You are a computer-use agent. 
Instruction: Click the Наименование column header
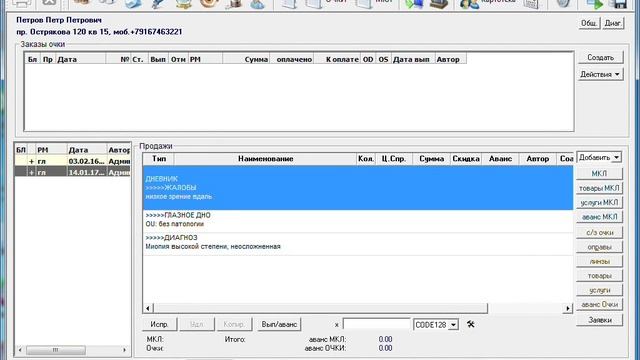click(x=265, y=158)
